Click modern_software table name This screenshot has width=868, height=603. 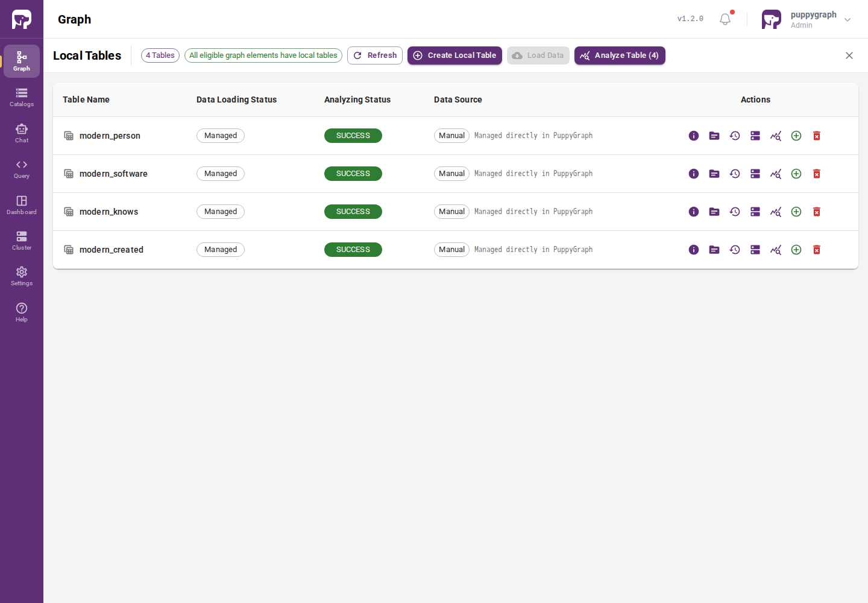pyautogui.click(x=113, y=174)
